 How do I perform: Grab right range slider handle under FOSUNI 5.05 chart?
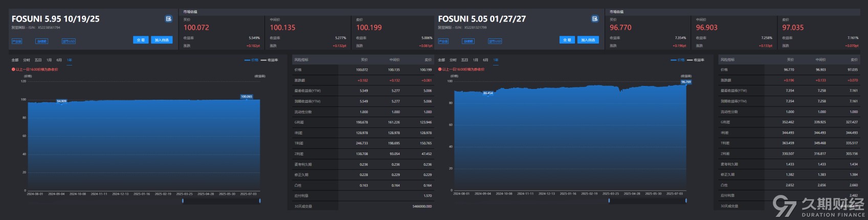686,201
